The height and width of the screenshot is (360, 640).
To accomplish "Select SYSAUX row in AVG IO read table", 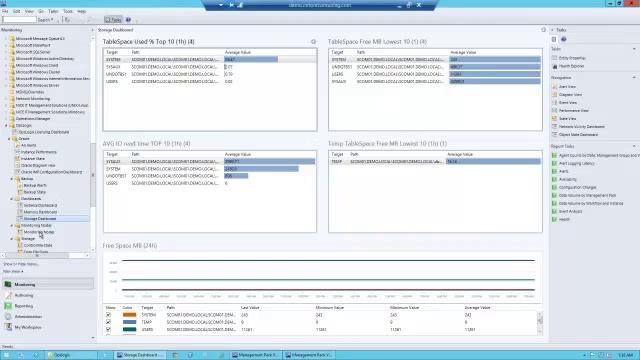I will 210,162.
